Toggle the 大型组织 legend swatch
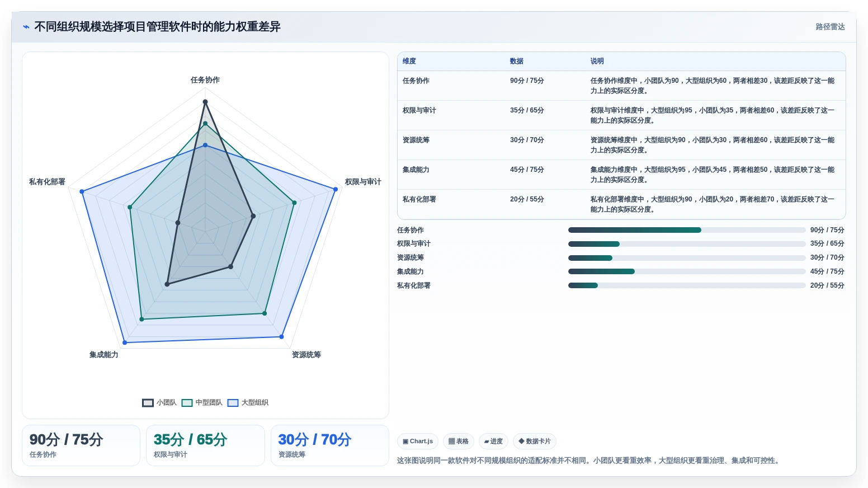Screen dimensions: 868x488 233,403
